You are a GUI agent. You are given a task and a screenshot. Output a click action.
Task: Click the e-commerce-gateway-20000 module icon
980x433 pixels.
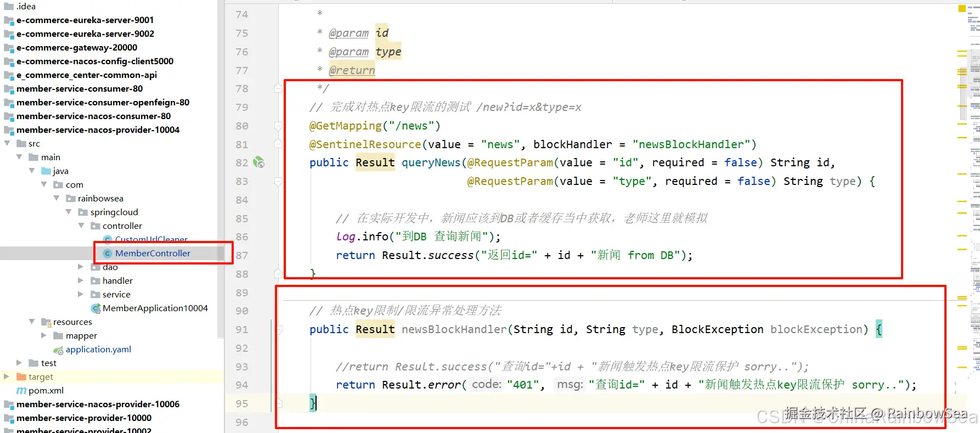tap(9, 48)
